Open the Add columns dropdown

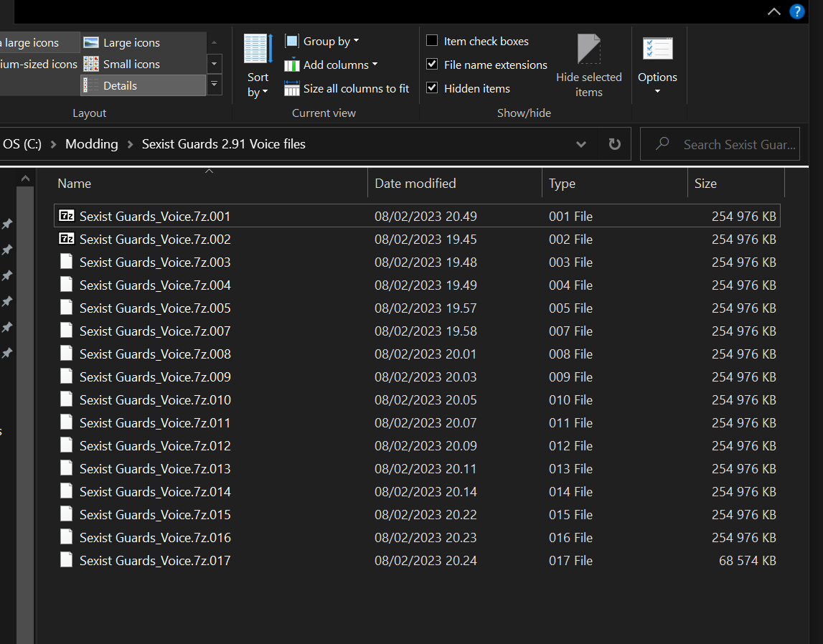coord(331,65)
